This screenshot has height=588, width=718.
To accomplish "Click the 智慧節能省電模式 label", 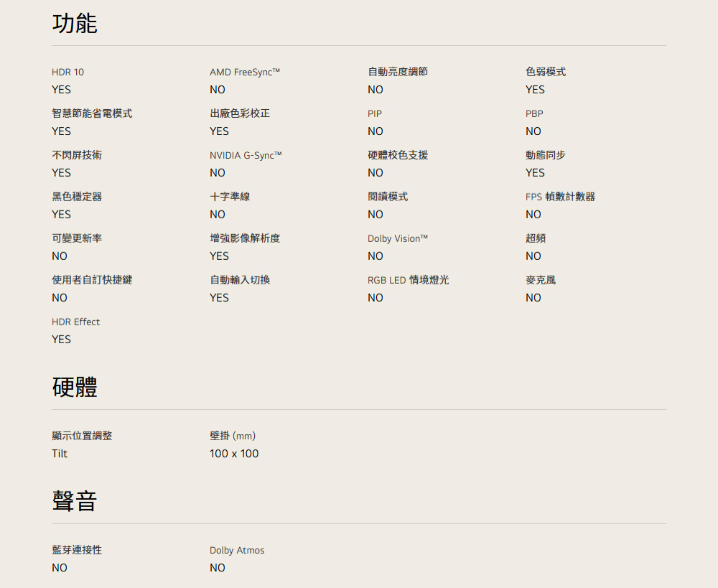I will tap(92, 113).
